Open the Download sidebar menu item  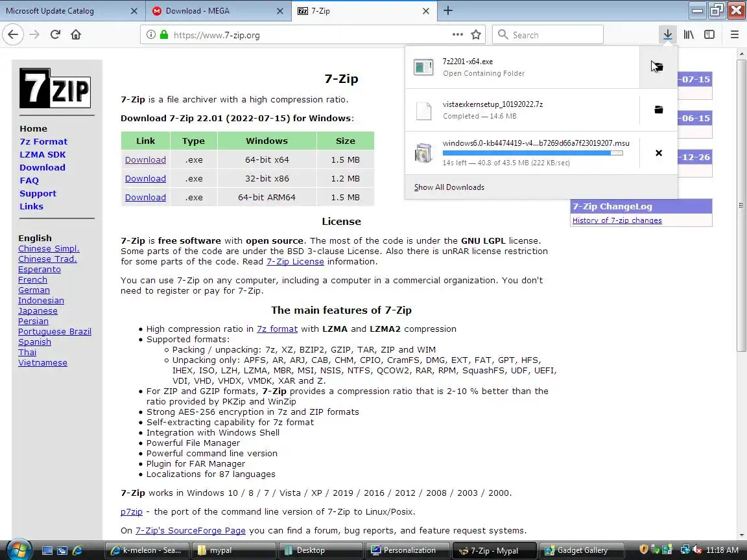click(x=42, y=167)
